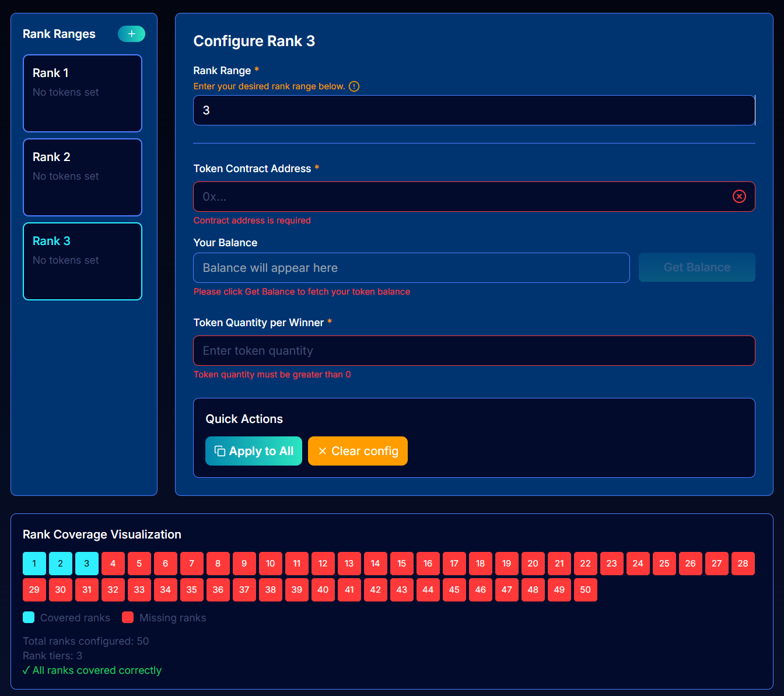
Task: Focus the Token Quantity per Winner field
Action: pos(474,351)
